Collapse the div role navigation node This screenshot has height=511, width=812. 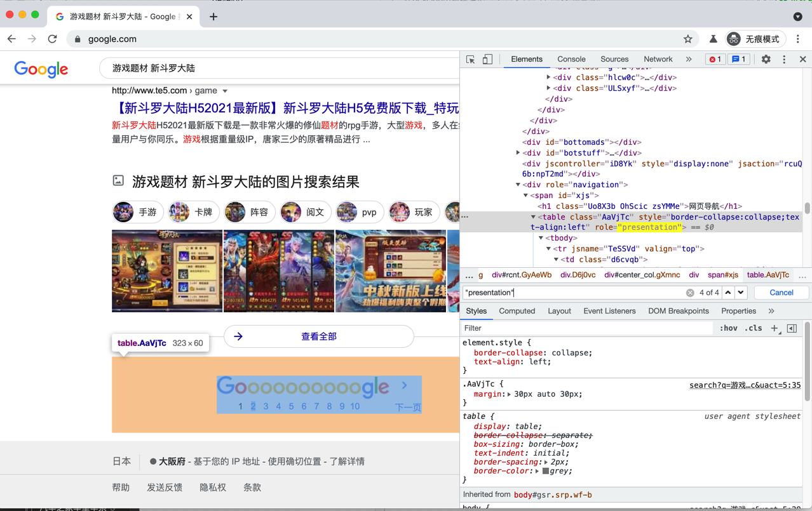pyautogui.click(x=518, y=185)
